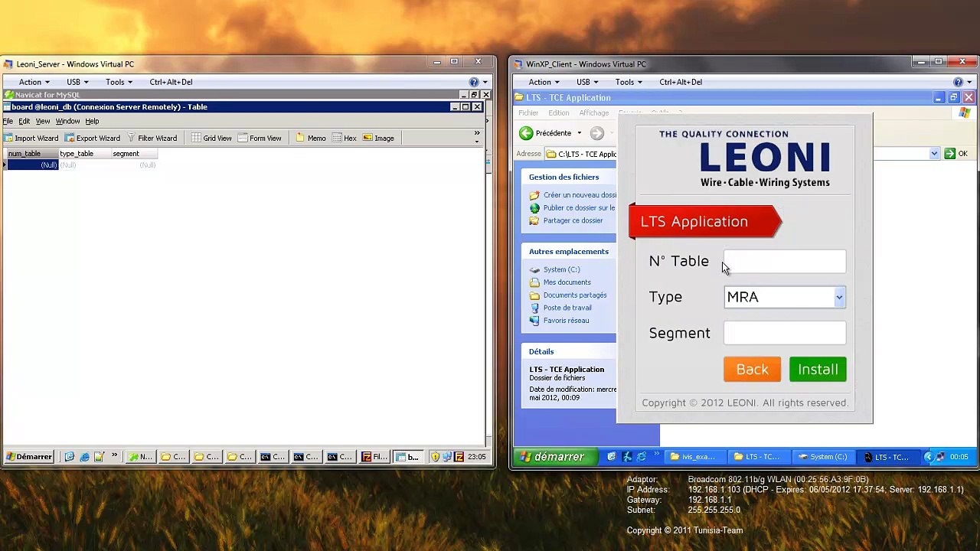The width and height of the screenshot is (980, 551).
Task: Open Tools dropdown in WinXP_Client window
Action: pos(629,82)
